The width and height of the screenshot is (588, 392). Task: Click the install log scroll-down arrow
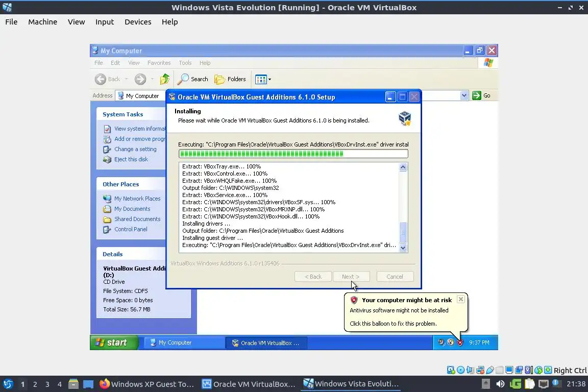tap(403, 248)
